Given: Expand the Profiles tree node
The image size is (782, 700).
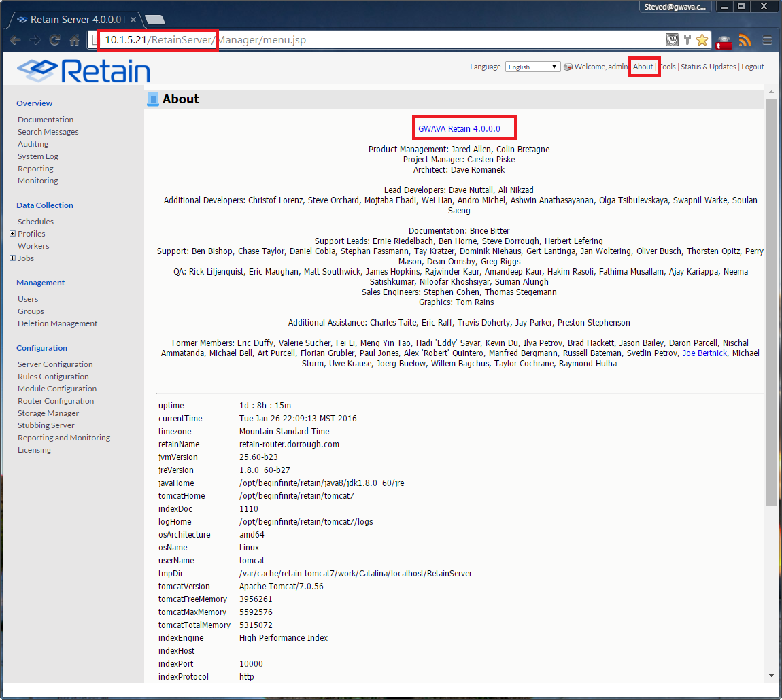Looking at the screenshot, I should coord(12,233).
